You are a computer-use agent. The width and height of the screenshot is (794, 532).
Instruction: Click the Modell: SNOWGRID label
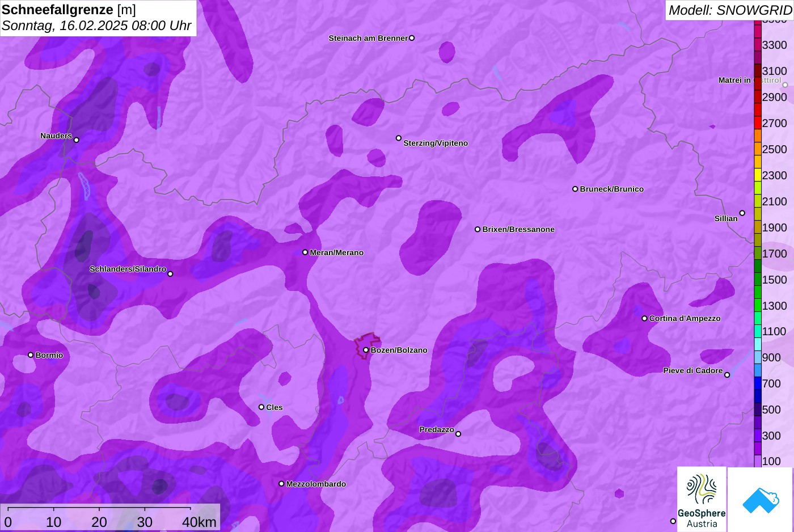point(730,10)
